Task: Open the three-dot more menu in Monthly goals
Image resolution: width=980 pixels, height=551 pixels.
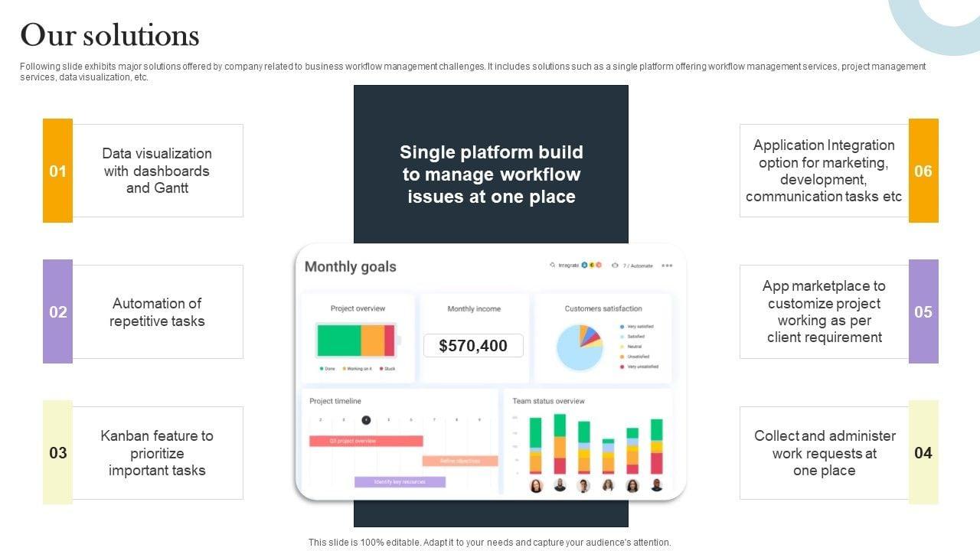Action: [x=667, y=266]
